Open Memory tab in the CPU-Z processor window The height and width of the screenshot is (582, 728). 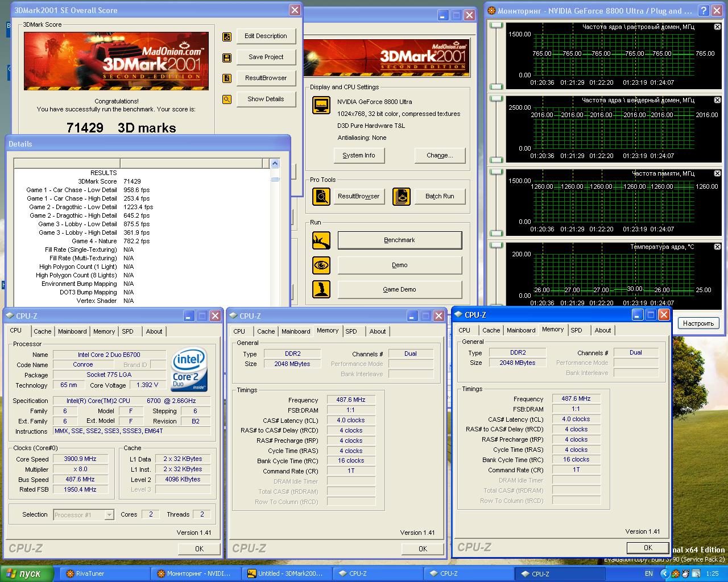pyautogui.click(x=104, y=331)
